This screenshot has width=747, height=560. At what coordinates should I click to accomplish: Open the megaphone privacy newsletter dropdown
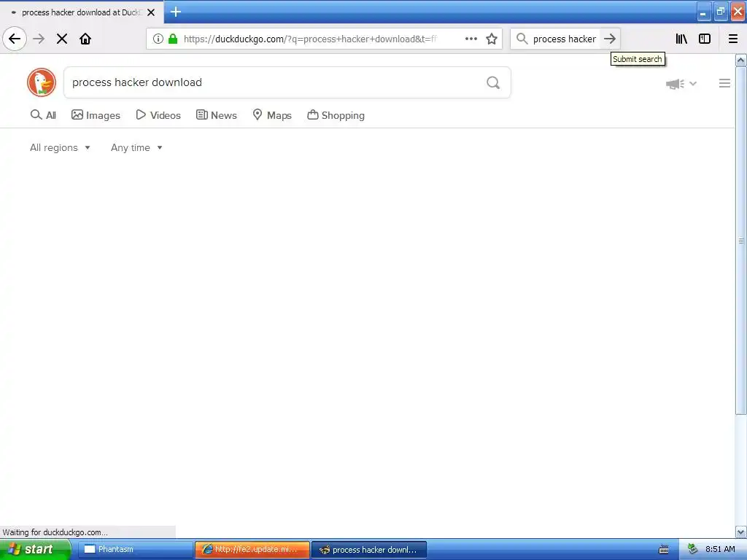681,84
